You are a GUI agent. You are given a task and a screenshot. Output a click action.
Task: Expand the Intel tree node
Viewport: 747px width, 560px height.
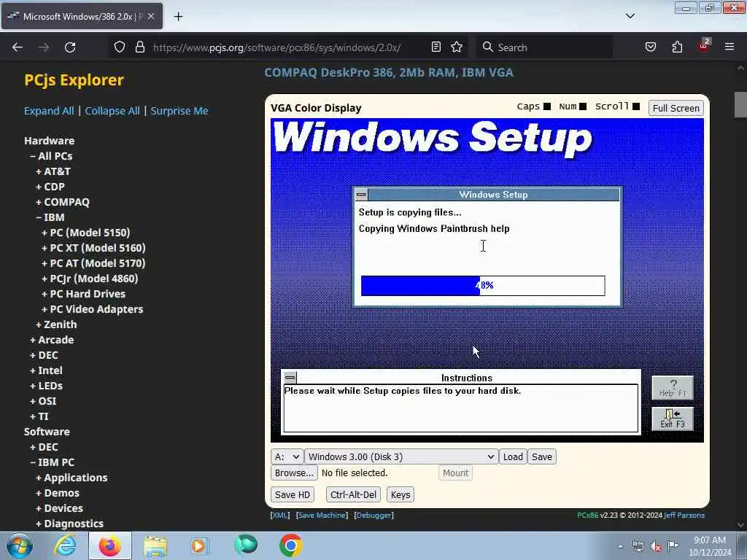coord(46,370)
